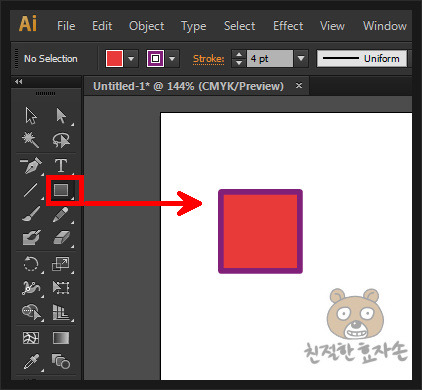
Task: Collapse the tools panel with double arrows
Action: point(19,81)
